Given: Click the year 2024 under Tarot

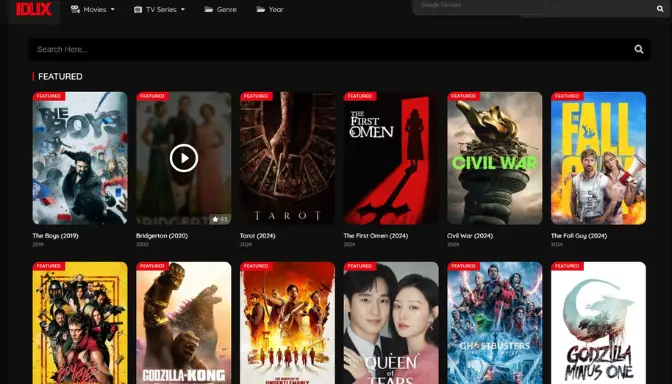Looking at the screenshot, I should click(246, 245).
